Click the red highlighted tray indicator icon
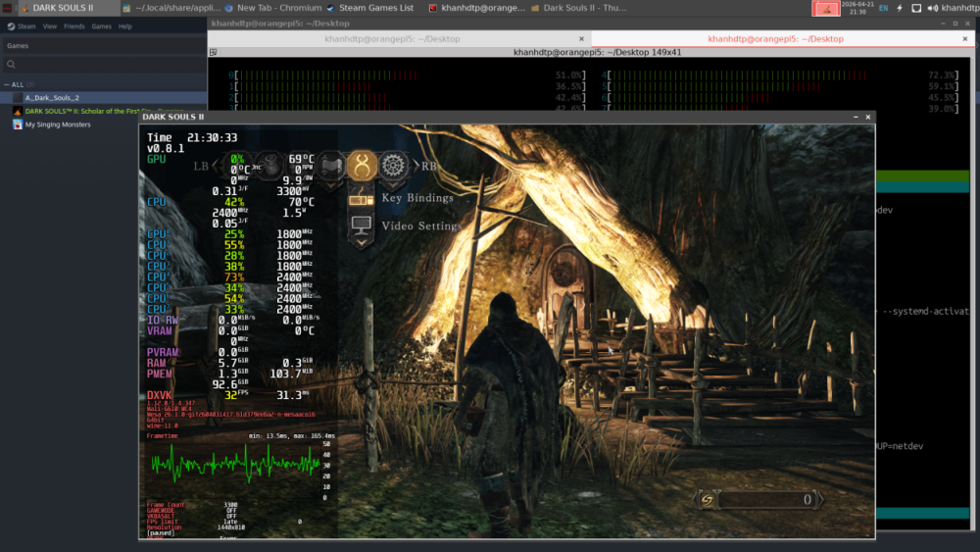Image resolution: width=980 pixels, height=552 pixels. coord(826,8)
